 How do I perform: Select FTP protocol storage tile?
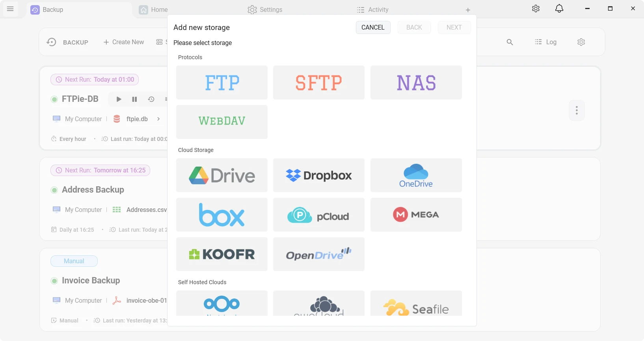click(x=222, y=82)
